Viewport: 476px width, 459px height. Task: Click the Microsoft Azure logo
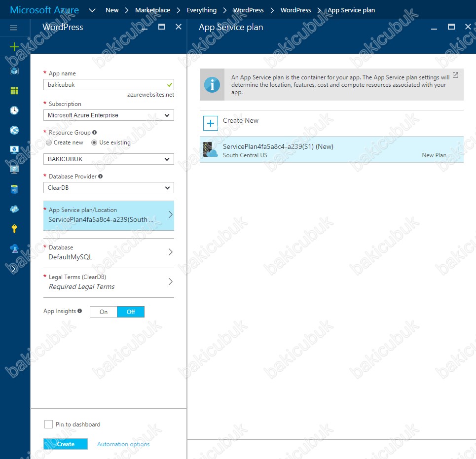(x=44, y=10)
